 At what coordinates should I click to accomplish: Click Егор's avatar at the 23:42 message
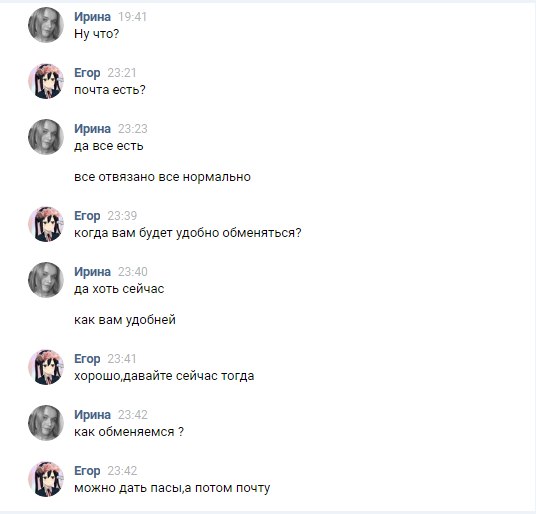[x=46, y=479]
